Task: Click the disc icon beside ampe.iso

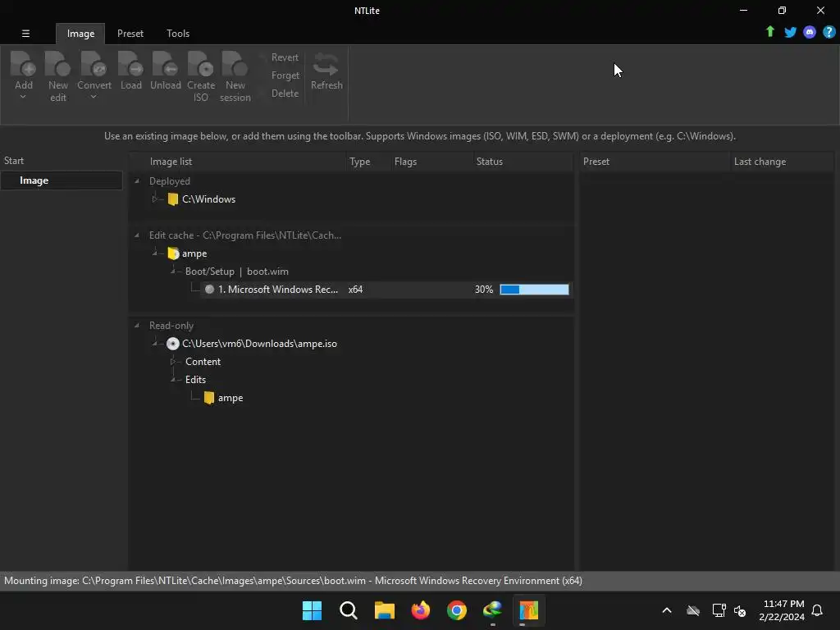Action: point(172,344)
